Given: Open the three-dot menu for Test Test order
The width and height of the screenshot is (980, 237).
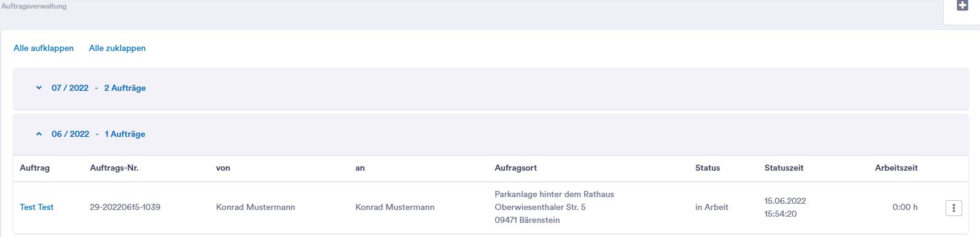Looking at the screenshot, I should 954,208.
